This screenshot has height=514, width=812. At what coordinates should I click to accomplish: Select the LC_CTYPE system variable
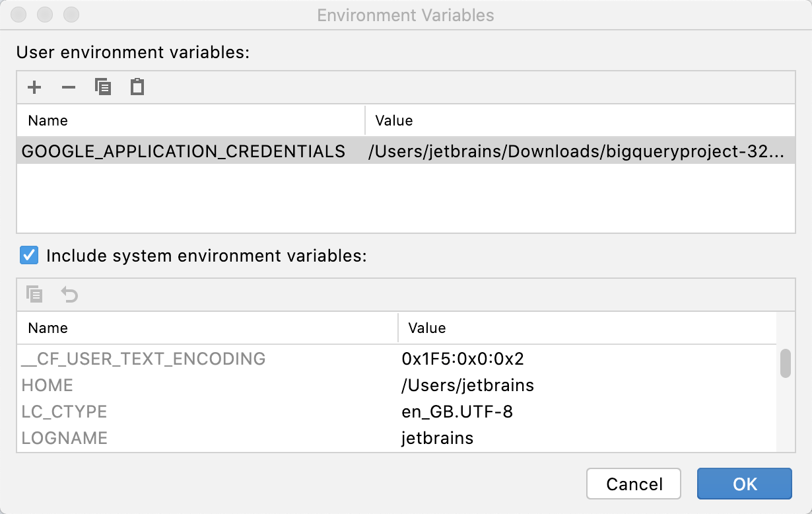click(x=65, y=412)
